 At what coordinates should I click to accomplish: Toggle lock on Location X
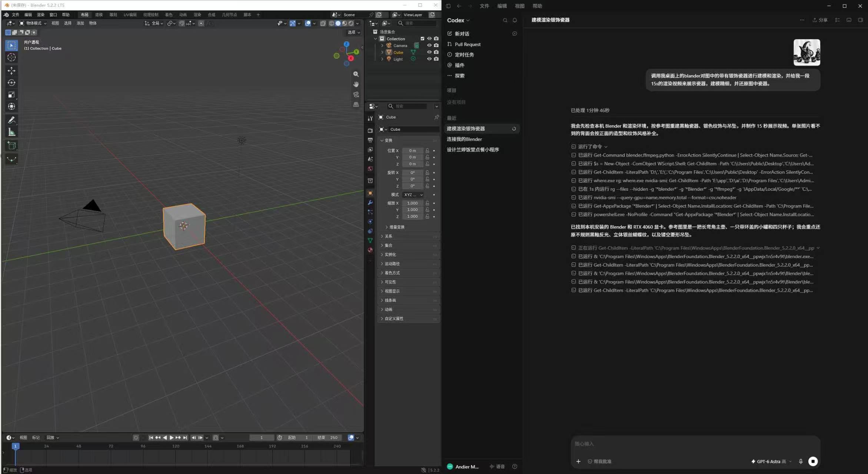pos(427,151)
